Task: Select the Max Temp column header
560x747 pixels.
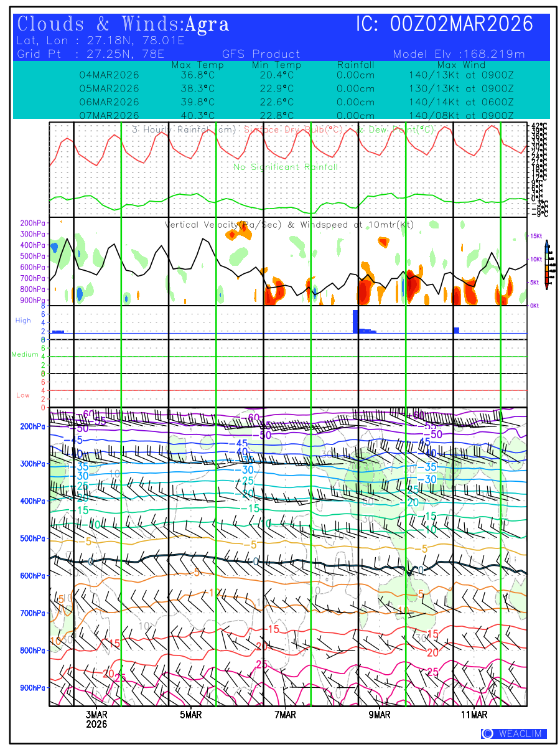Action: tap(197, 65)
